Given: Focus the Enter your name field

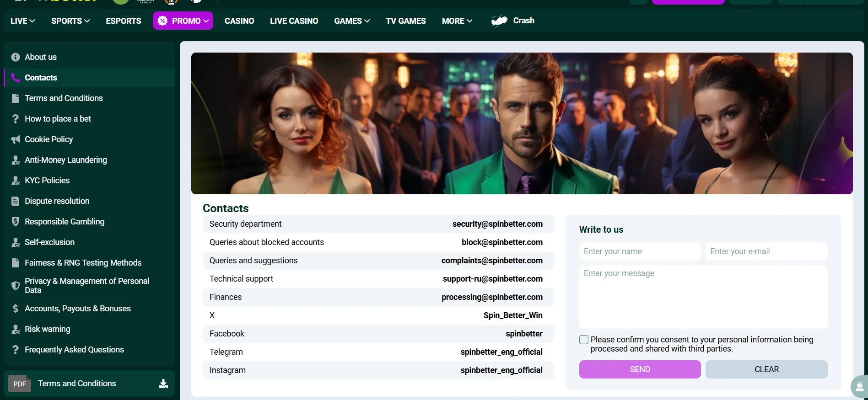Looking at the screenshot, I should pyautogui.click(x=640, y=251).
